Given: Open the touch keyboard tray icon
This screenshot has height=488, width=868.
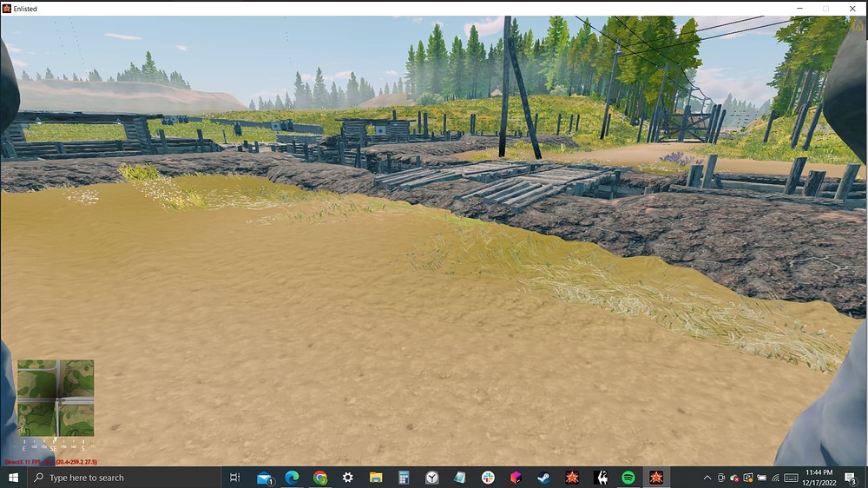Looking at the screenshot, I should tap(791, 478).
